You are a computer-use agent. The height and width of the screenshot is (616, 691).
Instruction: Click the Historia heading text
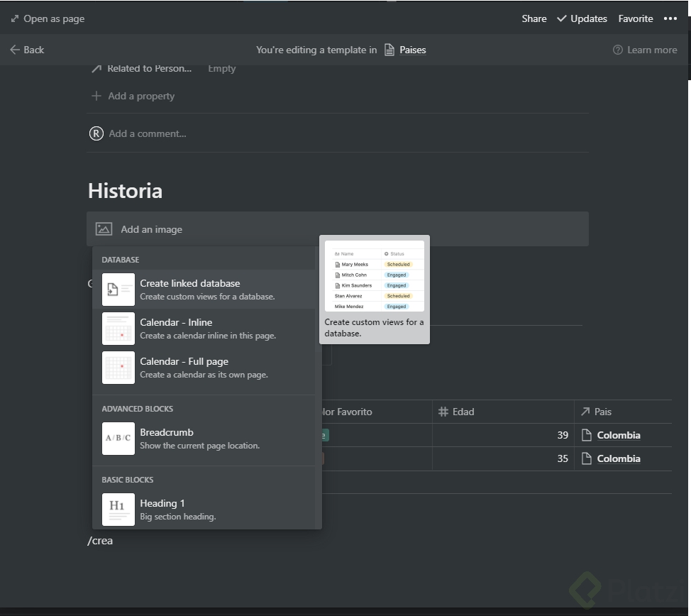tap(125, 190)
